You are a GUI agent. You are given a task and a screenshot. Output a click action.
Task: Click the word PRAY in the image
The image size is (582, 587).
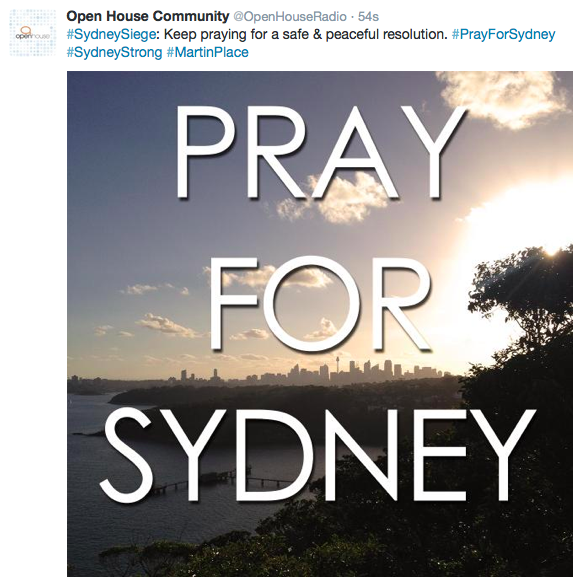pos(321,152)
